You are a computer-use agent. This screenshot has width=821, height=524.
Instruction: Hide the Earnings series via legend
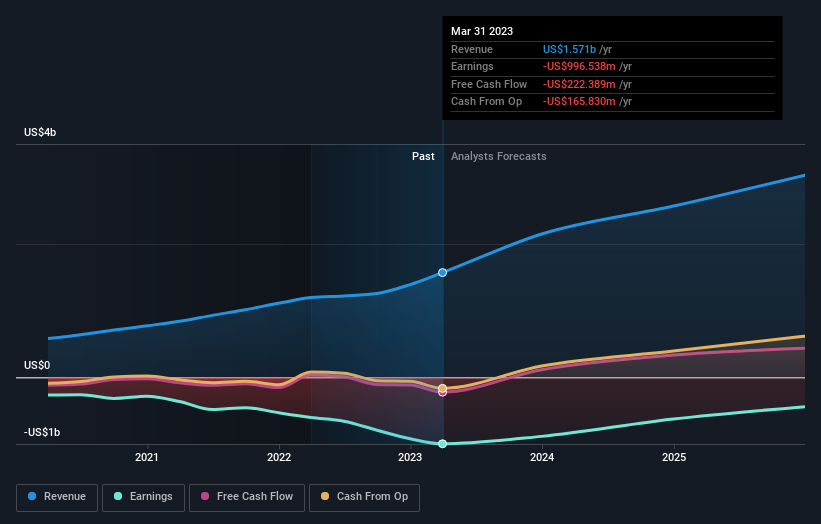(x=143, y=496)
